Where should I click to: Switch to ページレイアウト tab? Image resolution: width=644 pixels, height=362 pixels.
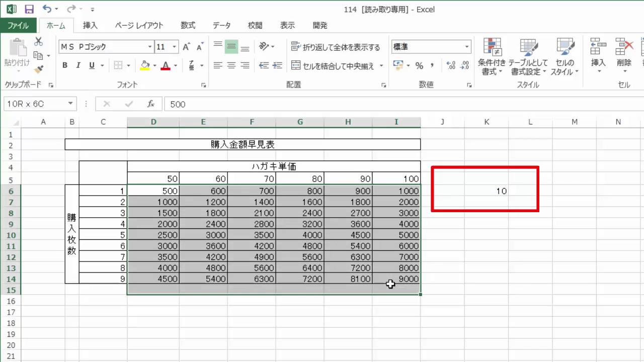[139, 25]
